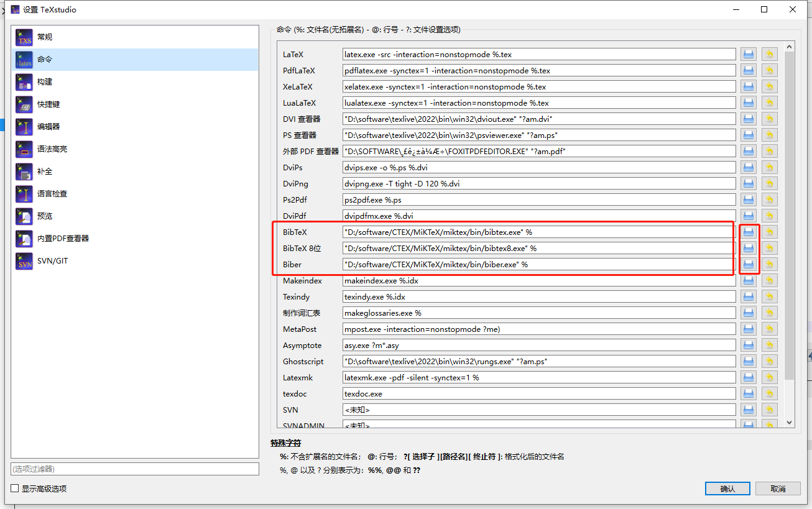
Task: Open the 内置PDF查看器 settings icon
Action: click(23, 238)
